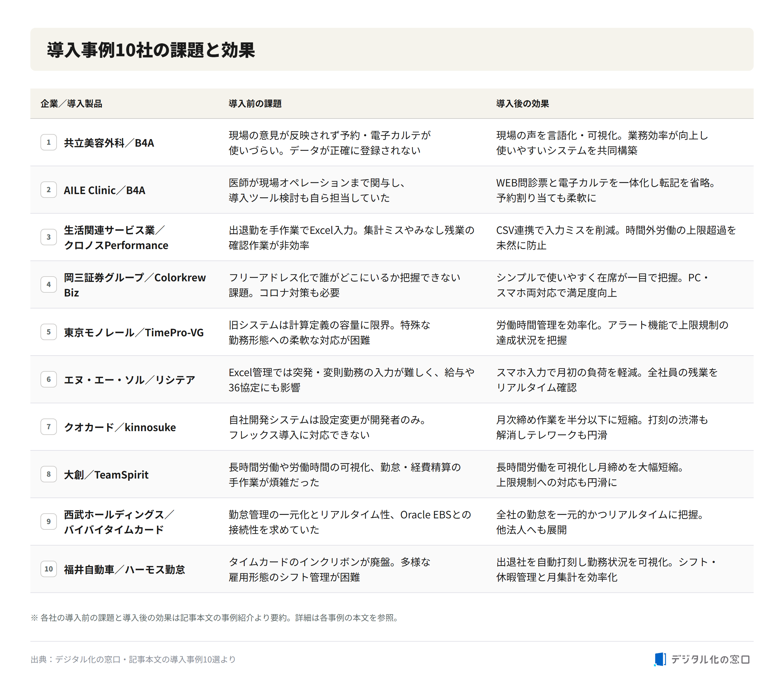
Task: Click the number 3 badge beside 生活関連サービス業
Action: coord(49,237)
